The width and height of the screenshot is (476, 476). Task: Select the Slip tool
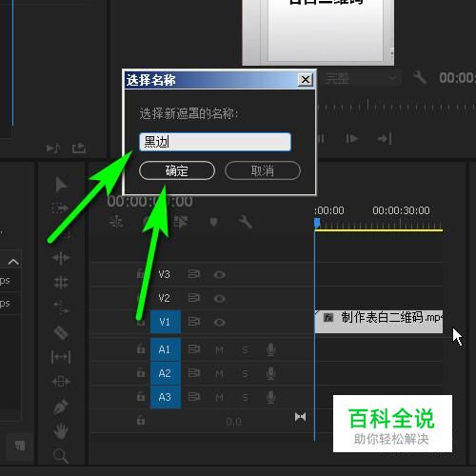pyautogui.click(x=61, y=357)
